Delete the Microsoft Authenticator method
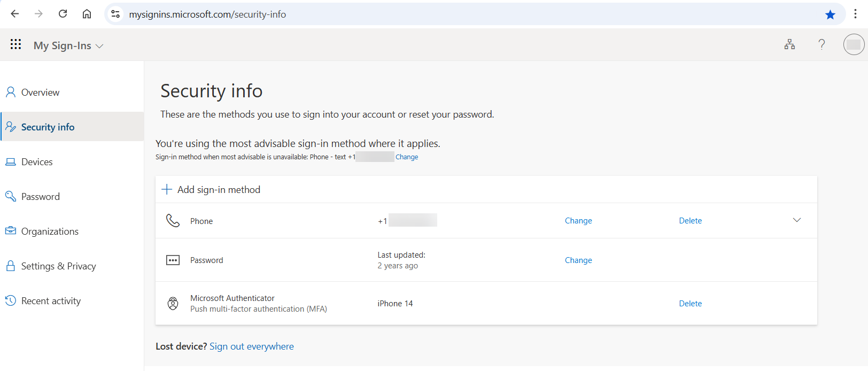 pyautogui.click(x=690, y=304)
